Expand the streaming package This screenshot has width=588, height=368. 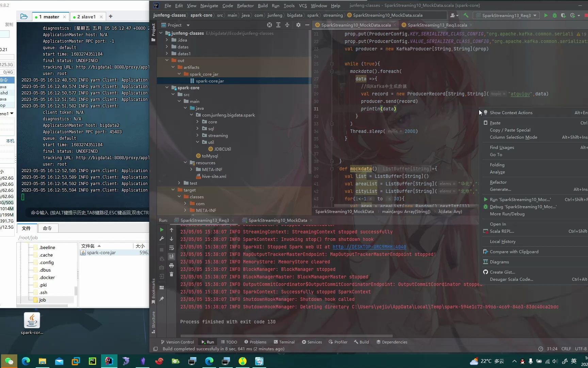(197, 135)
